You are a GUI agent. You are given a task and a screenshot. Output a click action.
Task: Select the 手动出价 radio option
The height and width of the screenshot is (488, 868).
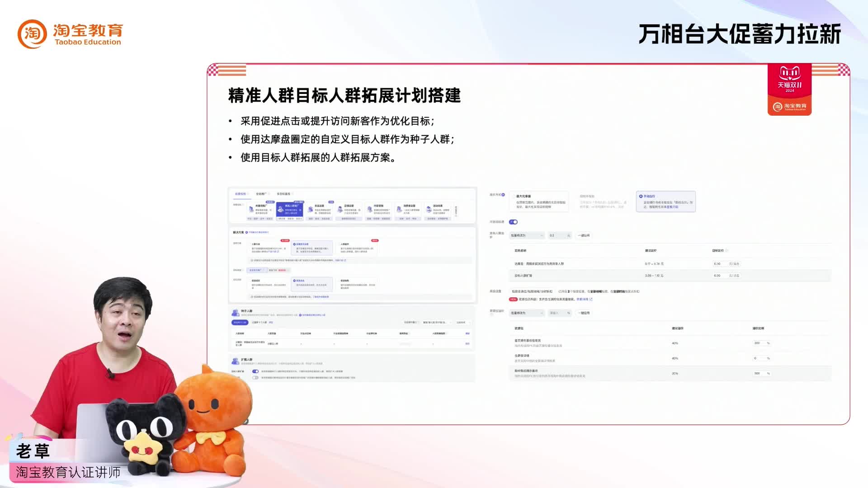[x=640, y=196]
